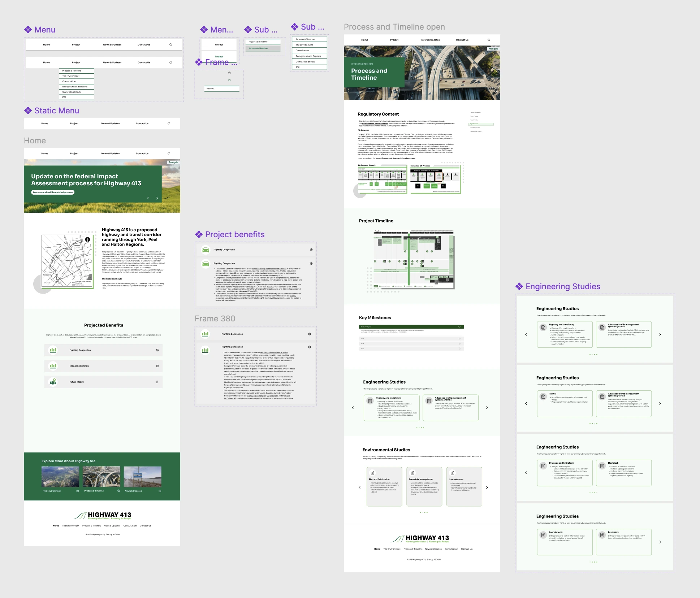
Task: Click bar chart icon beside Economic Benefits
Action: pyautogui.click(x=53, y=366)
